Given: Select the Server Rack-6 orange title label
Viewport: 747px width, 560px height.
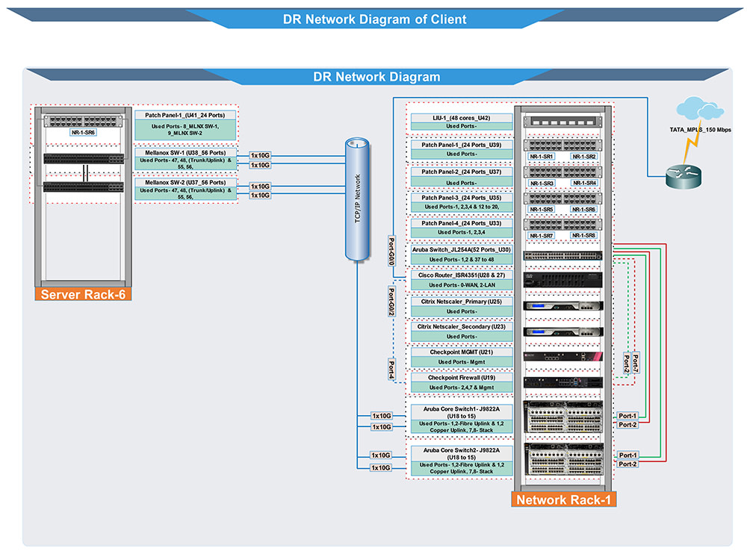Looking at the screenshot, I should [82, 294].
